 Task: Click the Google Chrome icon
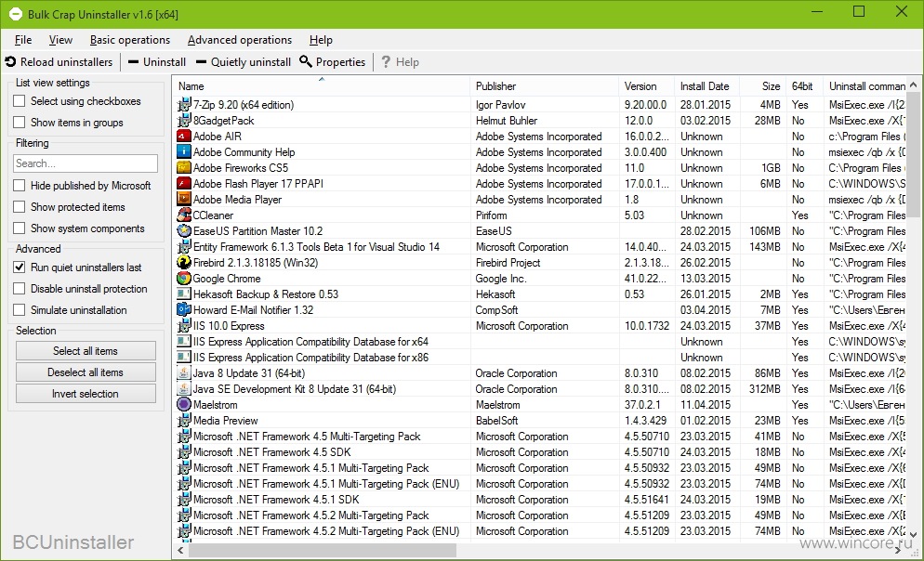tap(184, 279)
